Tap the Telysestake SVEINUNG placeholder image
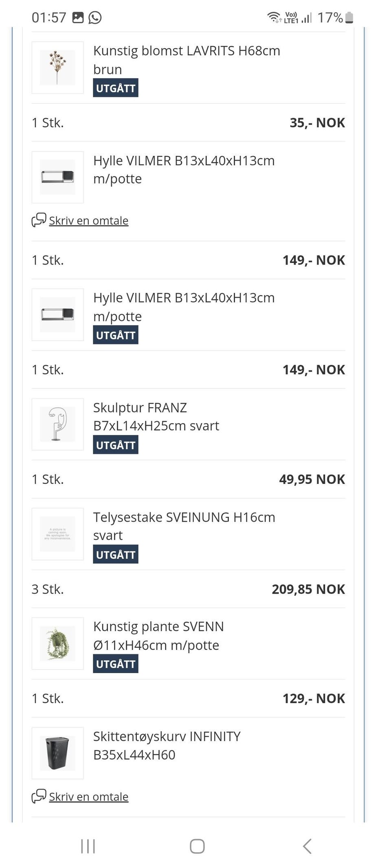 coord(57,534)
